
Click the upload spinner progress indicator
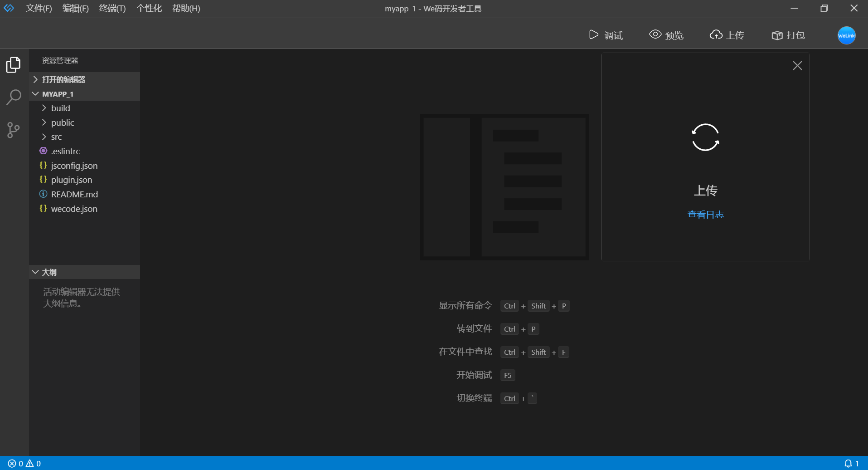[x=705, y=137]
